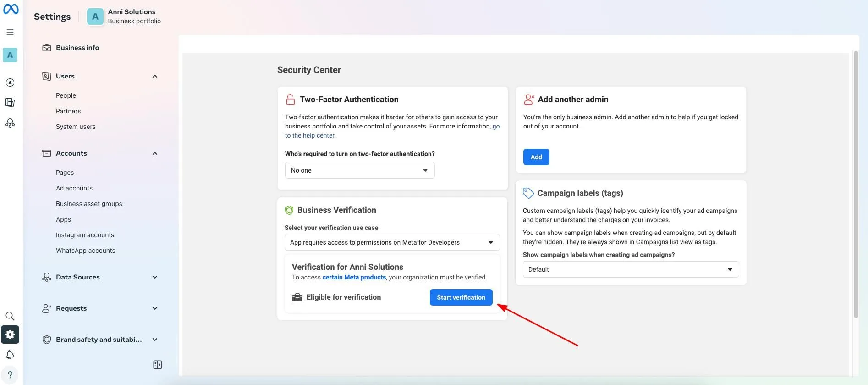Select the Anni Solutions avatar in left rail
The image size is (868, 385).
[x=10, y=55]
